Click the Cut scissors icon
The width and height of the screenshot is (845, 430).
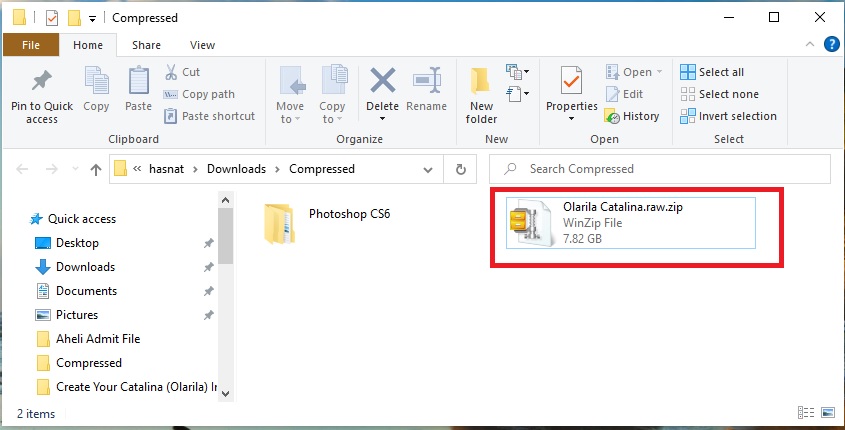tap(171, 72)
